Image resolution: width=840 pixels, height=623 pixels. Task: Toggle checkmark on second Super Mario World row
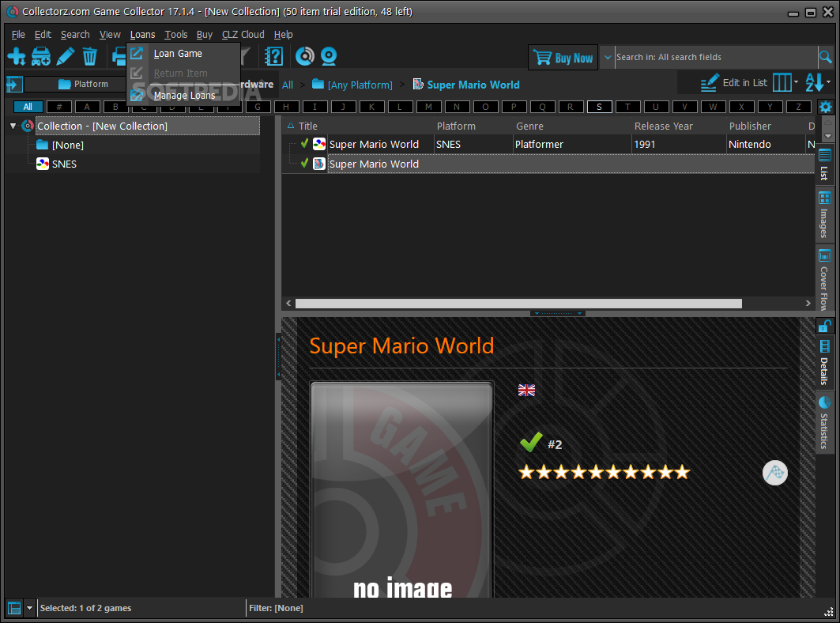305,164
